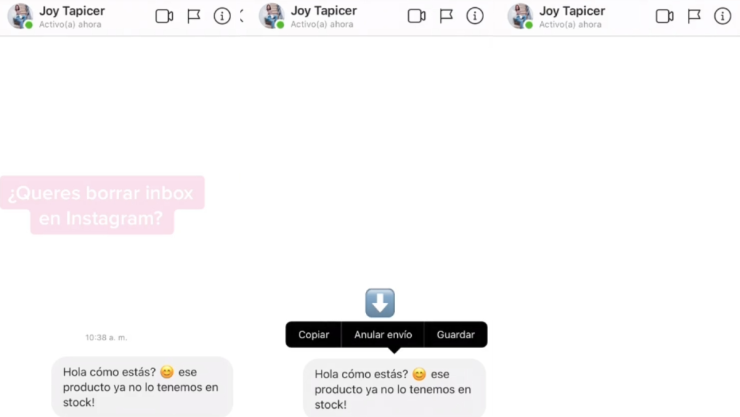Tap Activo(a) ahora status in middle panel

322,25
